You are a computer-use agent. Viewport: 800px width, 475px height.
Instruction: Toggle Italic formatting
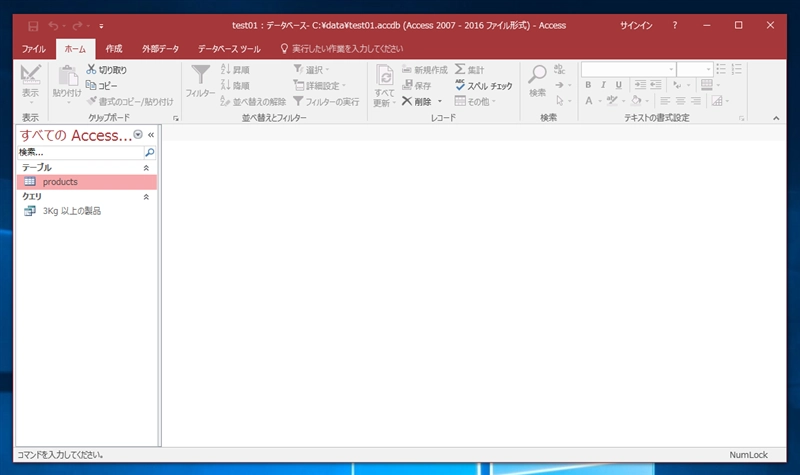pos(603,85)
